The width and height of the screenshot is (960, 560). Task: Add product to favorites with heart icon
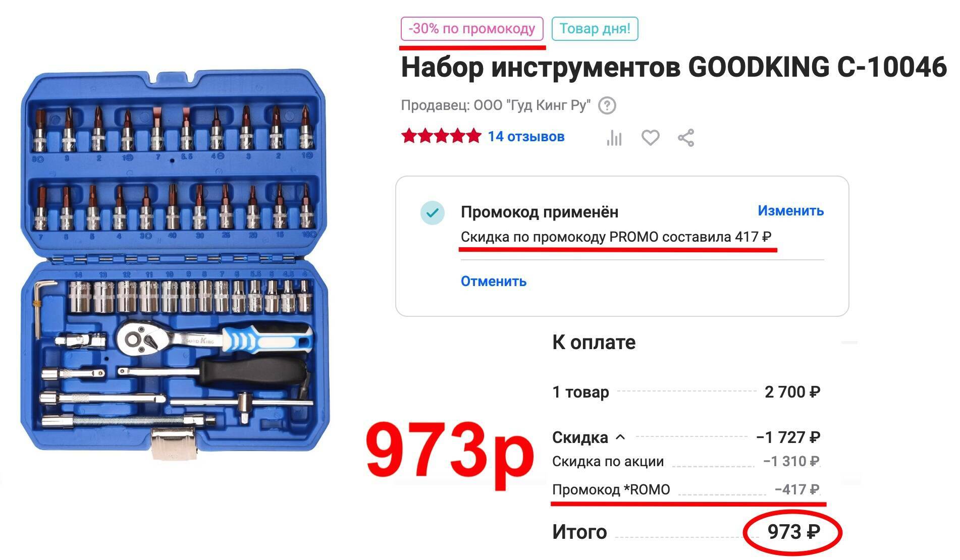tap(650, 137)
